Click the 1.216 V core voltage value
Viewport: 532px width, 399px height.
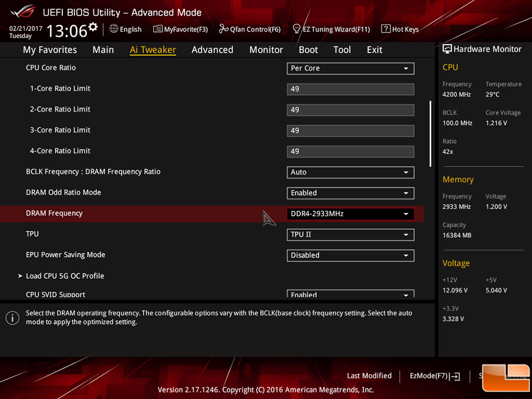[496, 123]
